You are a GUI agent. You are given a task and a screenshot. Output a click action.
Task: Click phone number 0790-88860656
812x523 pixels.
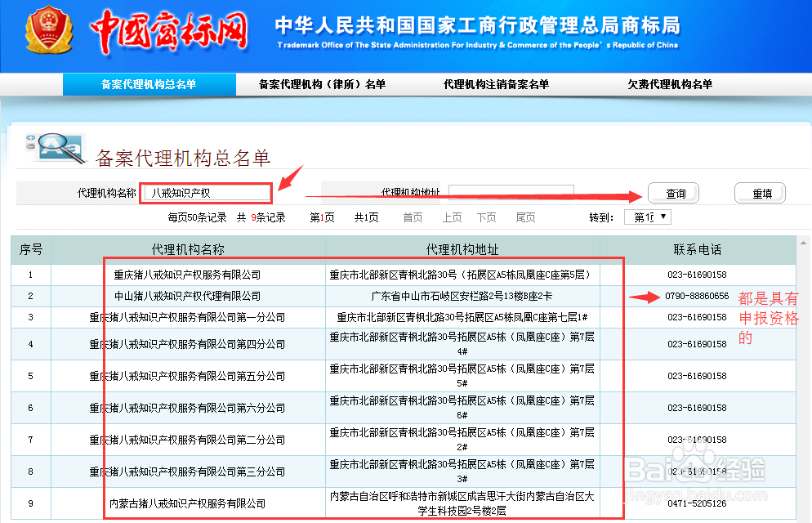coord(697,296)
